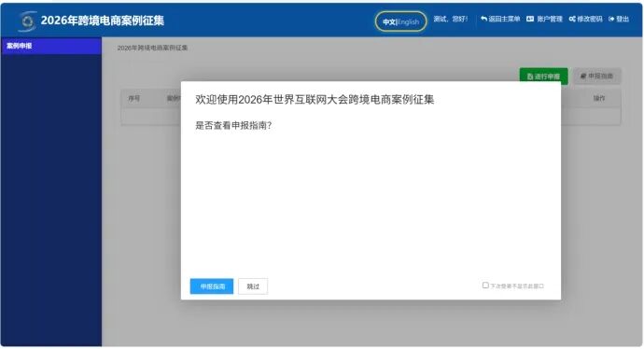This screenshot has height=349, width=644.
Task: Click the 跳过 skip button
Action: [x=253, y=286]
